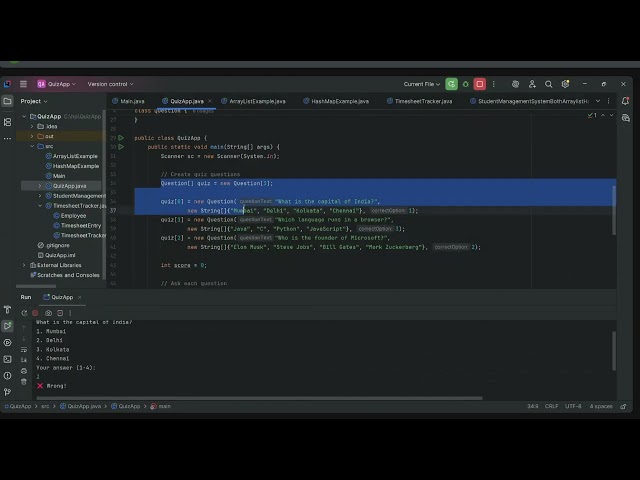
Task: Close the QuizApp run tab
Action: pyautogui.click(x=80, y=297)
